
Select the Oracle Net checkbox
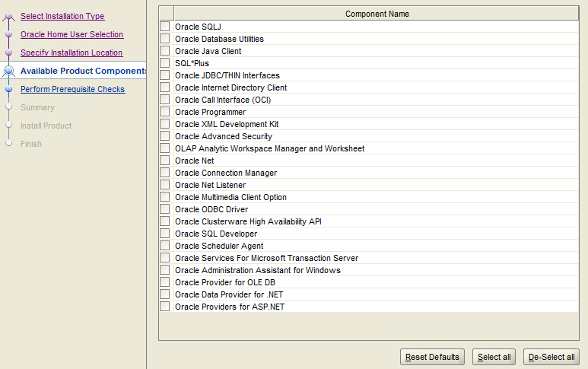point(164,161)
